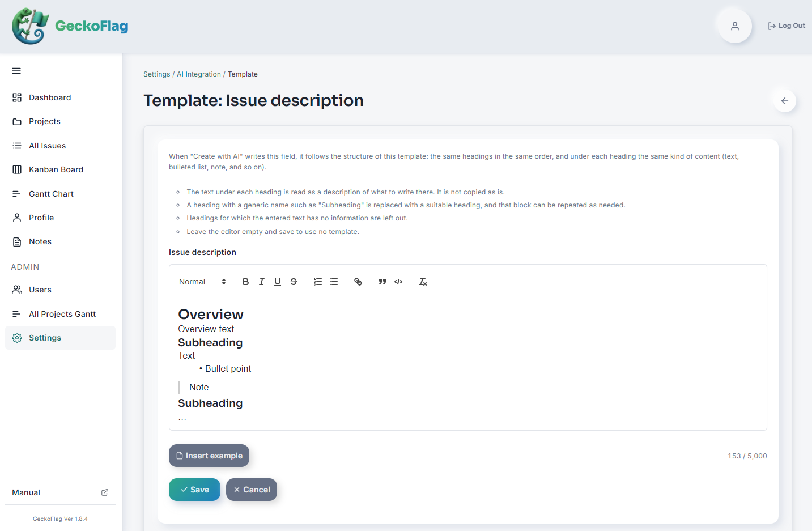
Task: Click the GeckoFlag Ver 1.8.4 text
Action: [x=60, y=519]
